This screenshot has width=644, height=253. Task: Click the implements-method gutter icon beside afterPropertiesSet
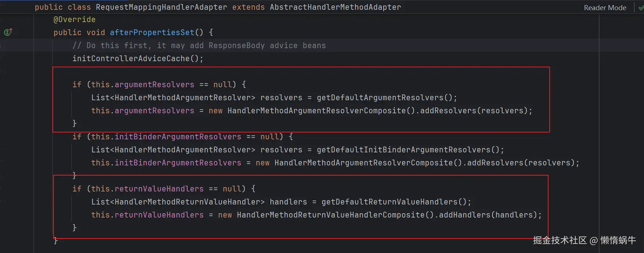(8, 32)
